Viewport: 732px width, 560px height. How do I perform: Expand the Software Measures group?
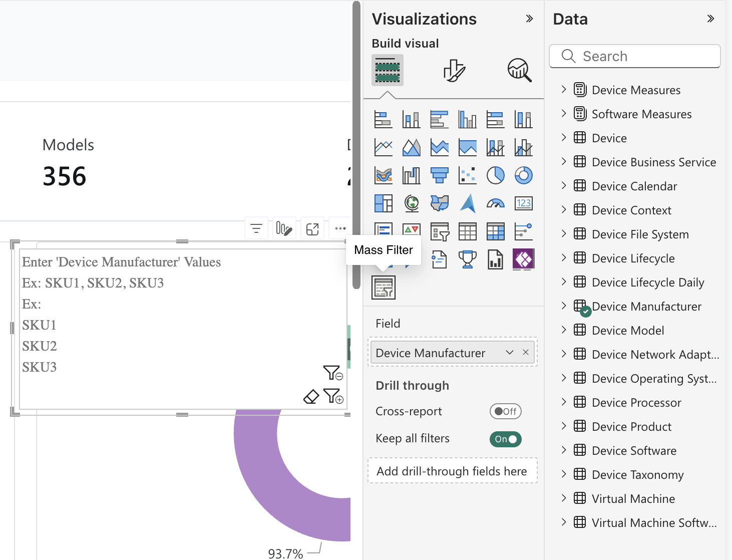[564, 114]
